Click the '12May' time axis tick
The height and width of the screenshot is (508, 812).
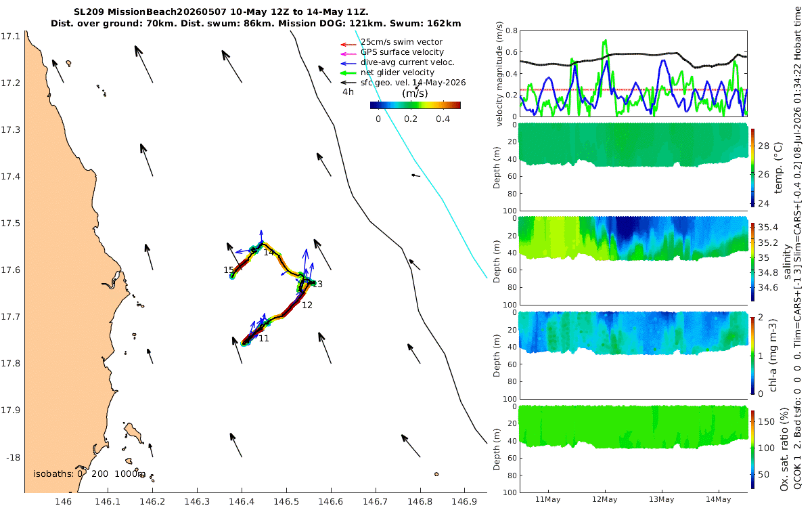click(604, 499)
